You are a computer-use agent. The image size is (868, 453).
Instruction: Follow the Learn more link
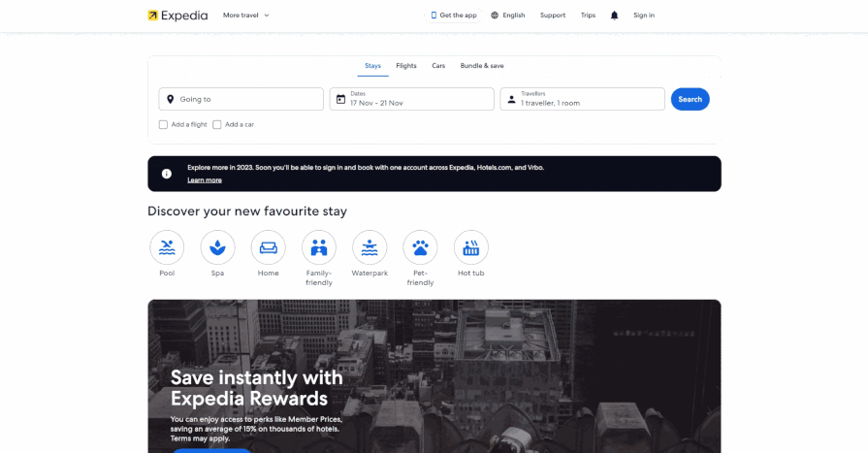[x=205, y=179]
